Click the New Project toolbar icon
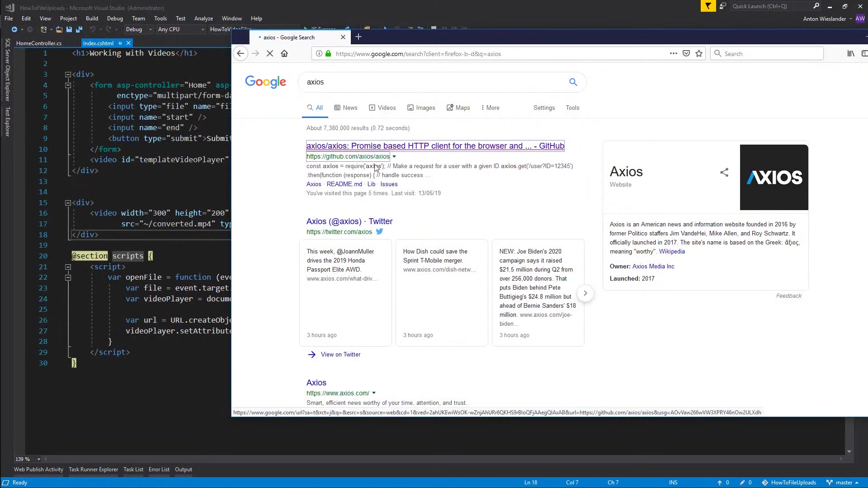868x488 pixels. point(43,29)
